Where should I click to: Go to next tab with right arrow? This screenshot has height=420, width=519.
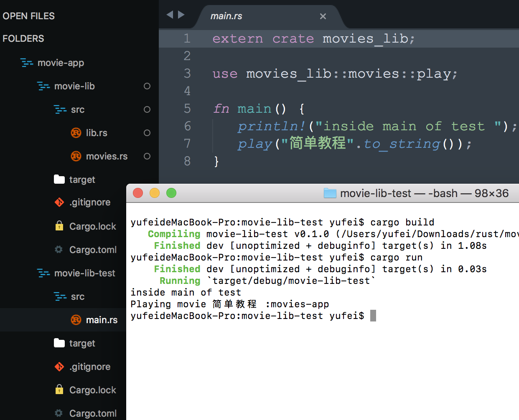[x=181, y=15]
